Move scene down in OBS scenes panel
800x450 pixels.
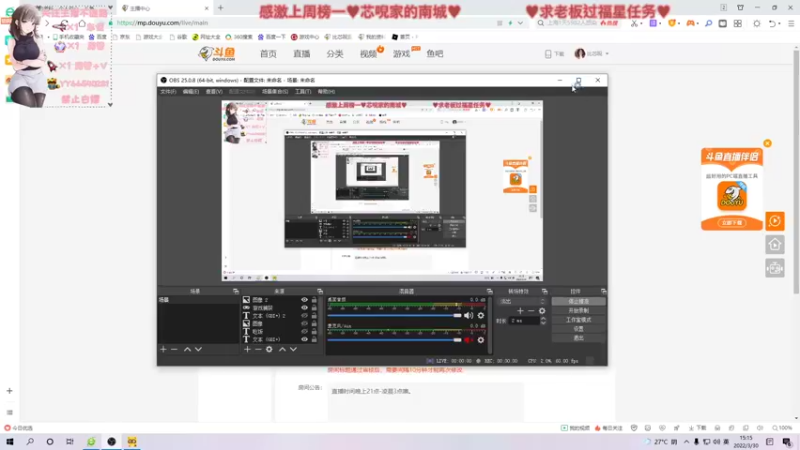pos(198,349)
